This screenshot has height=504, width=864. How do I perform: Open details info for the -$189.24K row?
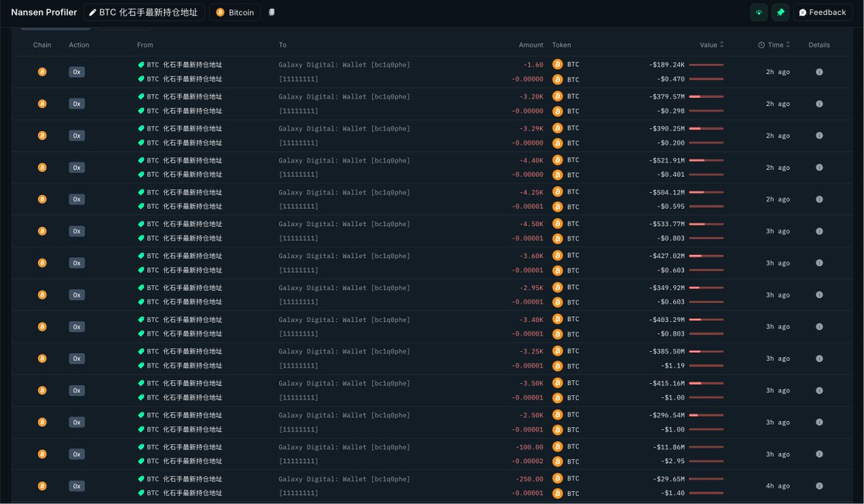(819, 72)
